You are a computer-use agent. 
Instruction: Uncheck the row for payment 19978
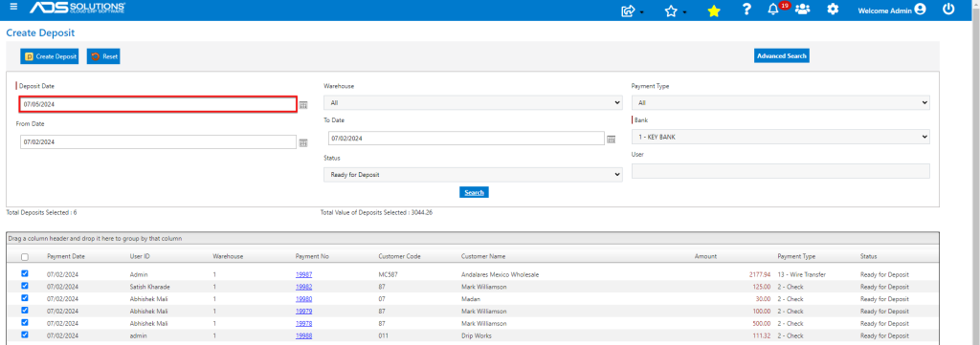(x=24, y=322)
